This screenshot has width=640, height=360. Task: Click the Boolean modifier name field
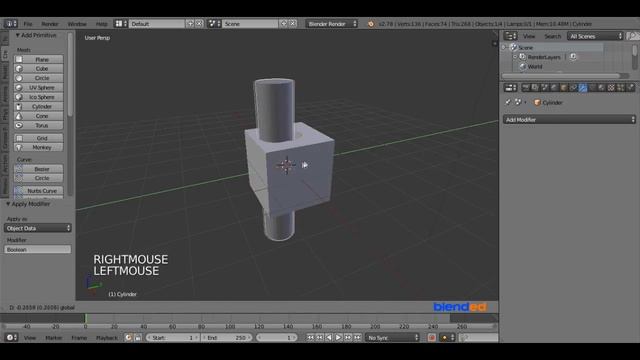(x=38, y=249)
